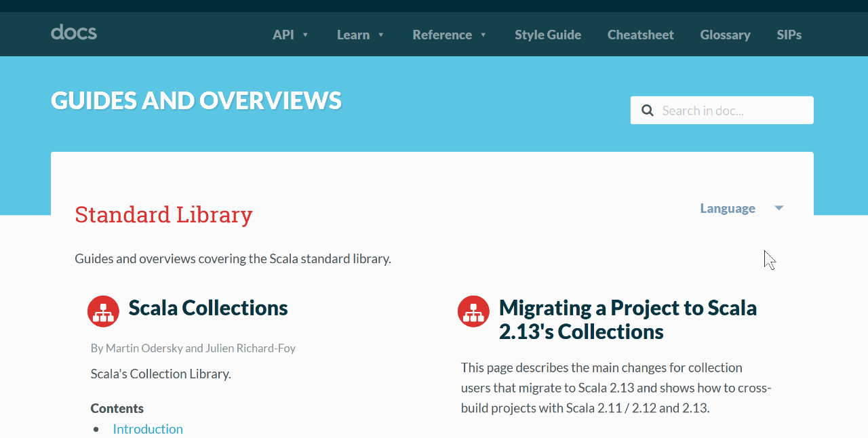The height and width of the screenshot is (438, 868).
Task: Click the paragraph describing migration to Scala 2.13
Action: [x=616, y=388]
